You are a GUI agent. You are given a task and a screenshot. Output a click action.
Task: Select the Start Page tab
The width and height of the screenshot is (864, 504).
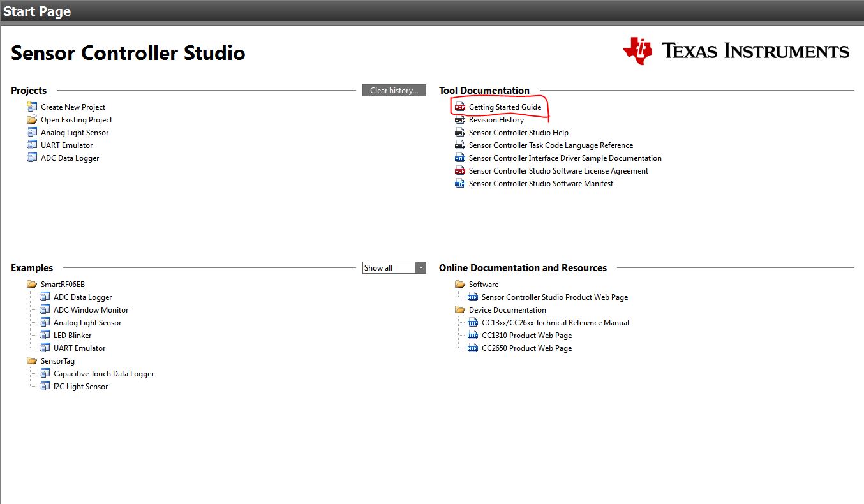(37, 11)
